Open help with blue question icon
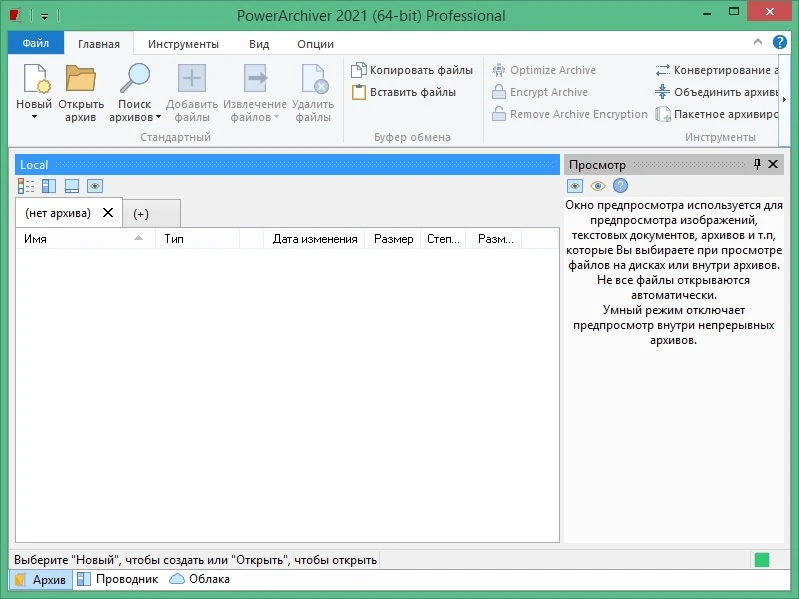 click(779, 42)
